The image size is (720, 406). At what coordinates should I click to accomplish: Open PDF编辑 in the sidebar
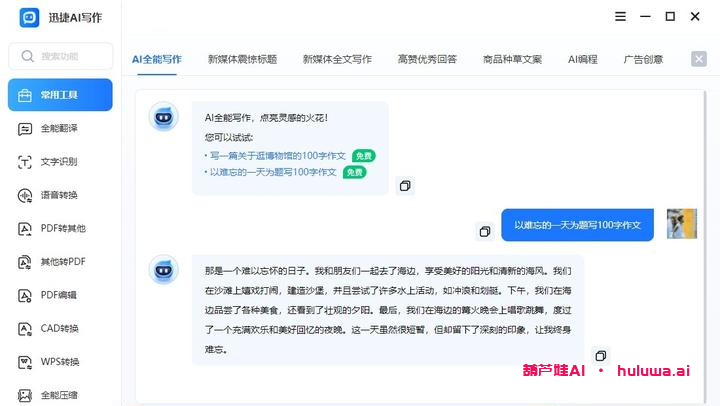click(x=60, y=295)
